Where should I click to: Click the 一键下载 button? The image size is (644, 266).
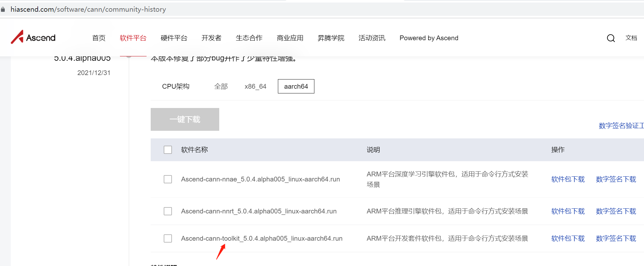(x=185, y=119)
